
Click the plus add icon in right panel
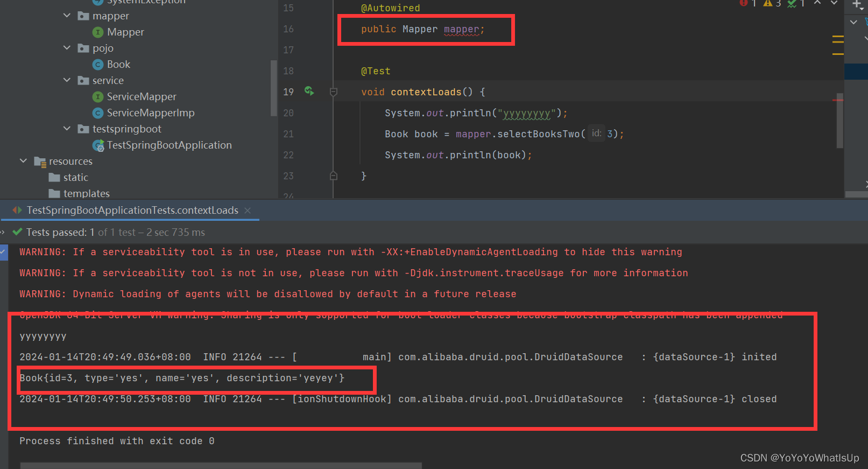click(x=857, y=4)
